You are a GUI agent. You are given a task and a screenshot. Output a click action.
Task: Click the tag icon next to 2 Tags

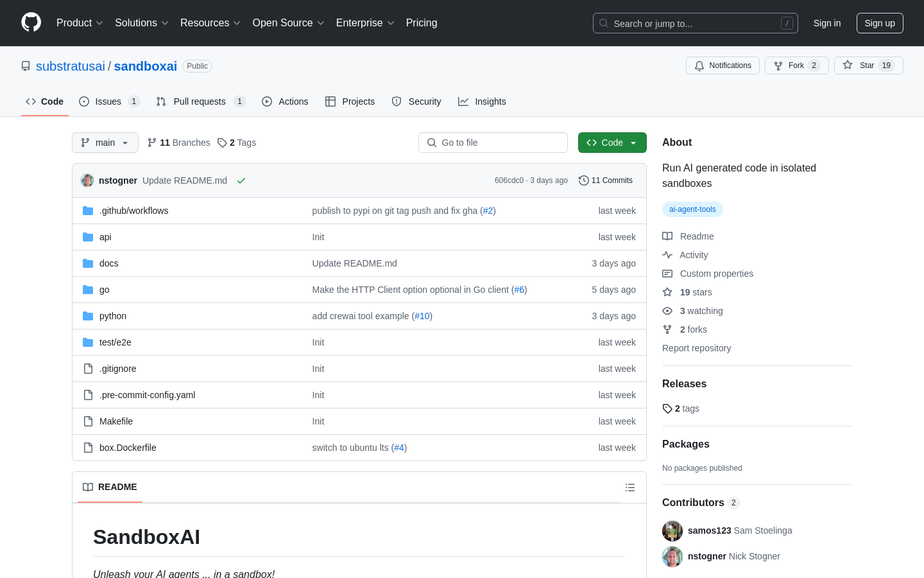click(222, 143)
